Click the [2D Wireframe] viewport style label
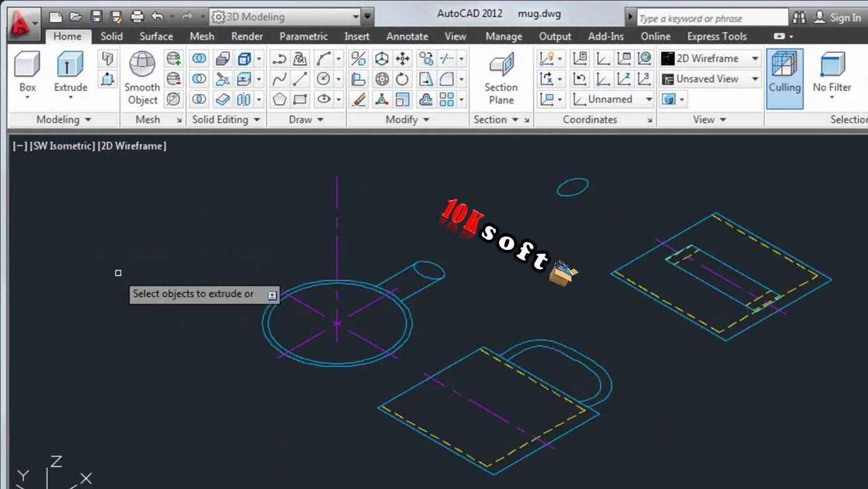The image size is (868, 489). pyautogui.click(x=132, y=146)
